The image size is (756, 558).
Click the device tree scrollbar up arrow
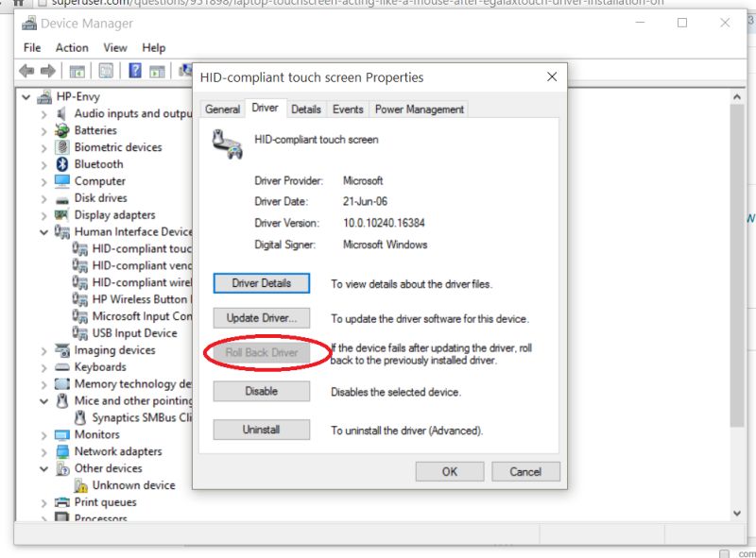737,97
